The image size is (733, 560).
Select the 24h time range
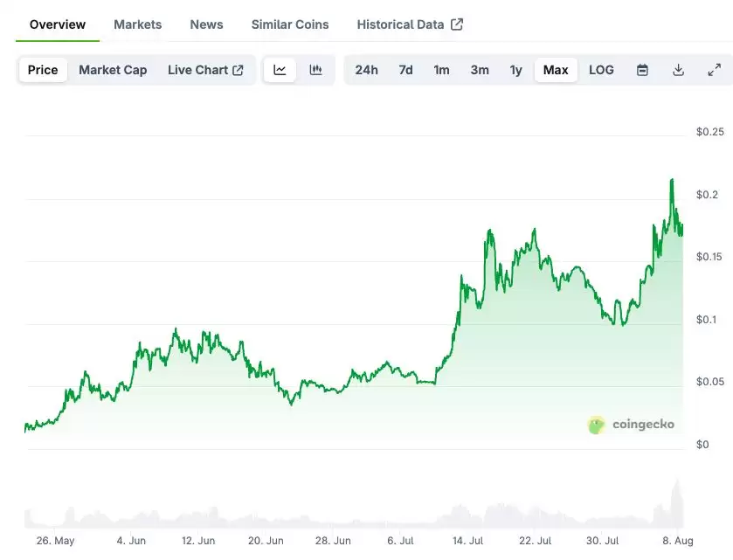click(366, 70)
